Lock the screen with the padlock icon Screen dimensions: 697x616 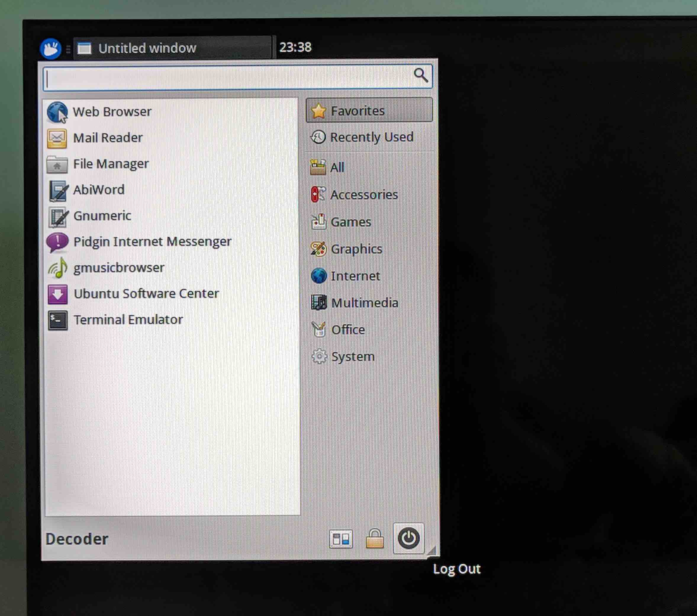(x=374, y=538)
